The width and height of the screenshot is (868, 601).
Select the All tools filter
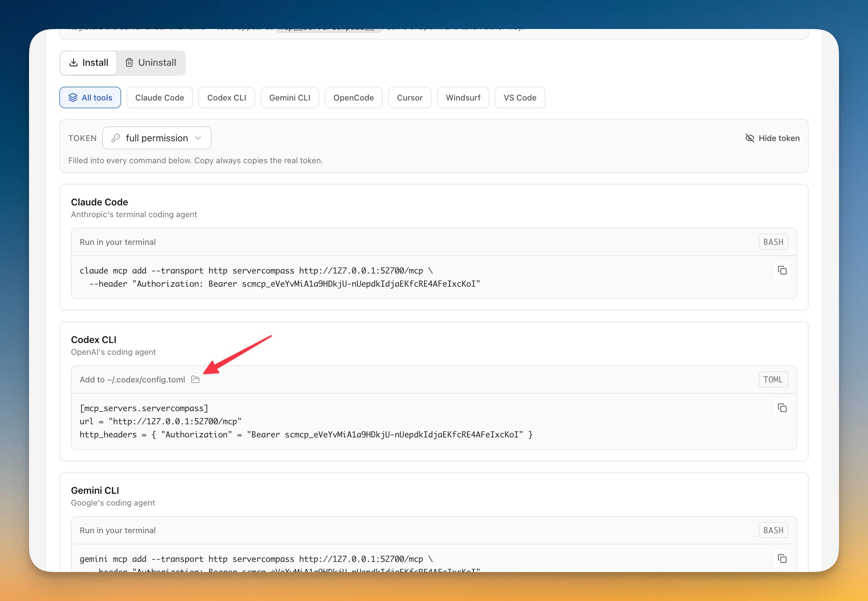(x=90, y=97)
